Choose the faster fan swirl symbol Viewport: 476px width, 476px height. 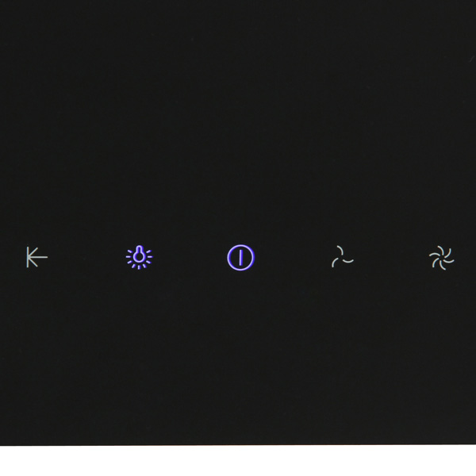(x=442, y=258)
